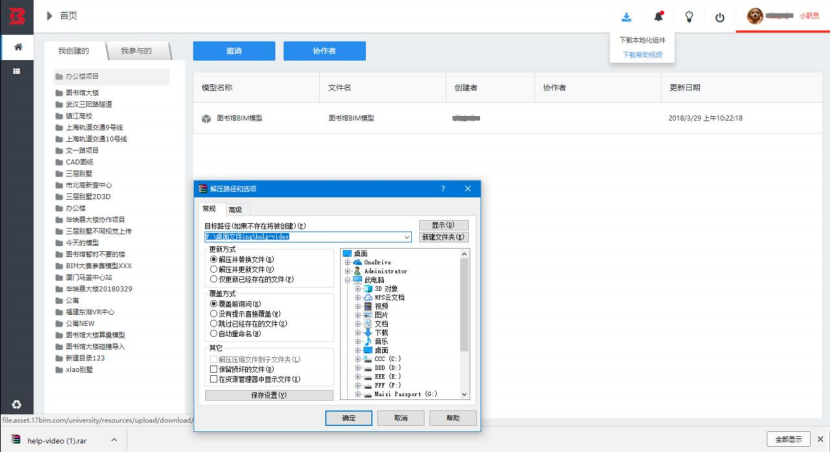Image resolution: width=830 pixels, height=452 pixels.
Task: Click the 取消 button in the dialog
Action: tap(401, 418)
